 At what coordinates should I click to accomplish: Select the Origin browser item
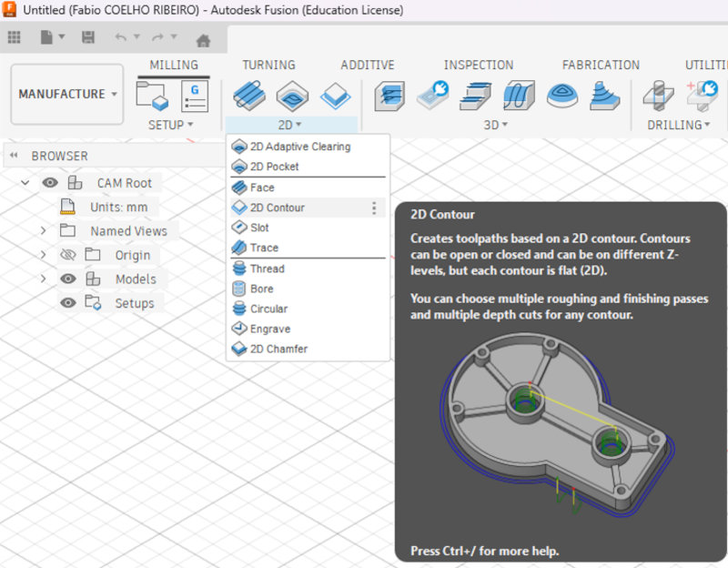click(x=133, y=255)
